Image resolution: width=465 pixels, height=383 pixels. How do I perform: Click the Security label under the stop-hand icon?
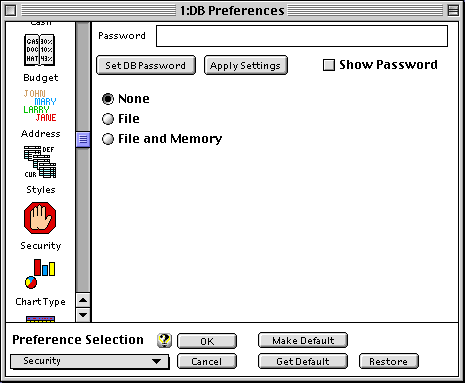pyautogui.click(x=41, y=246)
